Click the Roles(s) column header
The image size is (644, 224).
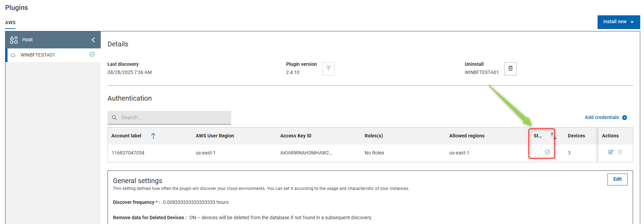point(374,136)
